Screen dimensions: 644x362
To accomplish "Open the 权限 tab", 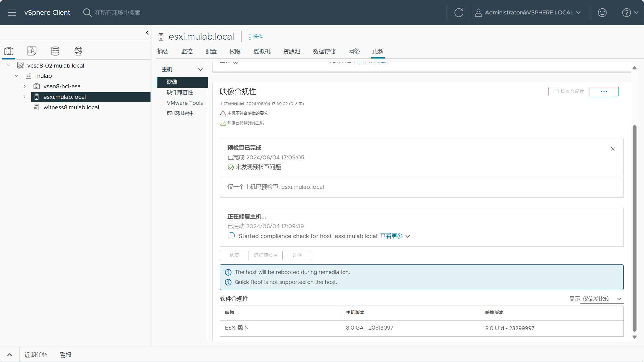I will pyautogui.click(x=235, y=51).
